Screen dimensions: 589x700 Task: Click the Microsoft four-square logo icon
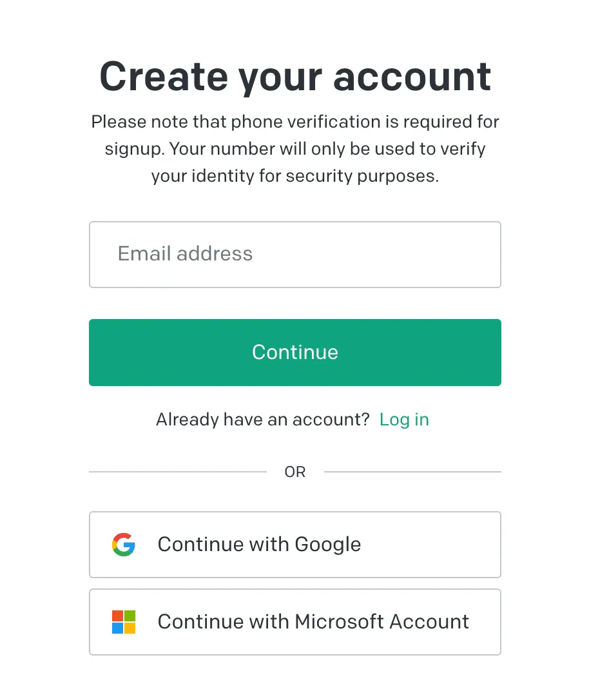(x=123, y=622)
